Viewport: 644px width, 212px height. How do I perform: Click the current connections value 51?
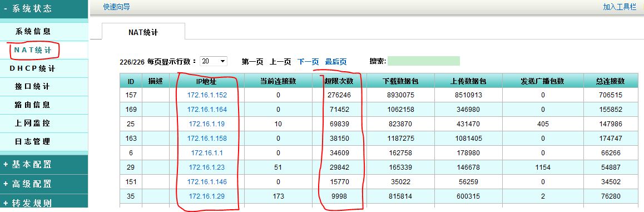click(x=278, y=167)
